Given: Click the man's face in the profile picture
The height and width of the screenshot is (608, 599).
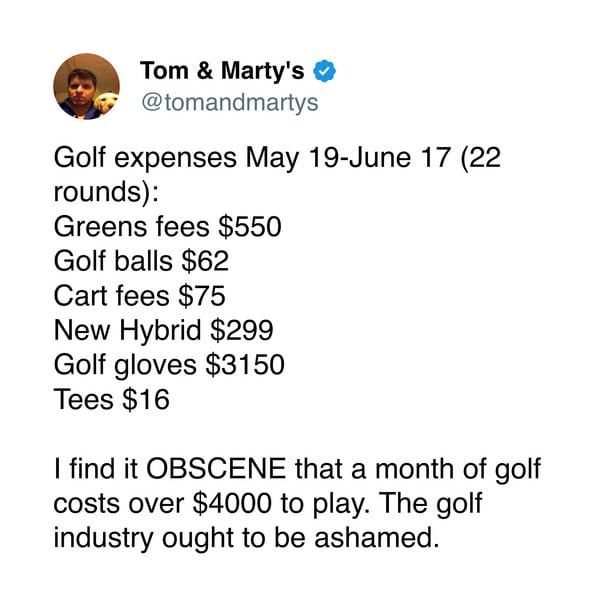Looking at the screenshot, I should tap(81, 87).
